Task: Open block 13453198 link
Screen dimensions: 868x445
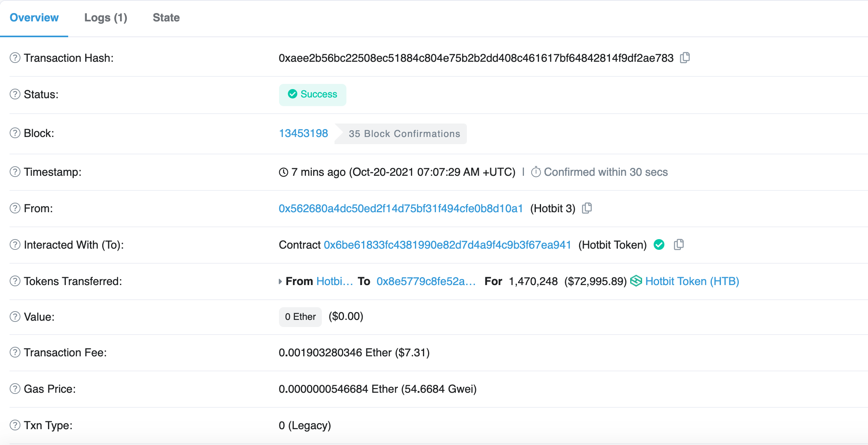Action: click(x=303, y=133)
